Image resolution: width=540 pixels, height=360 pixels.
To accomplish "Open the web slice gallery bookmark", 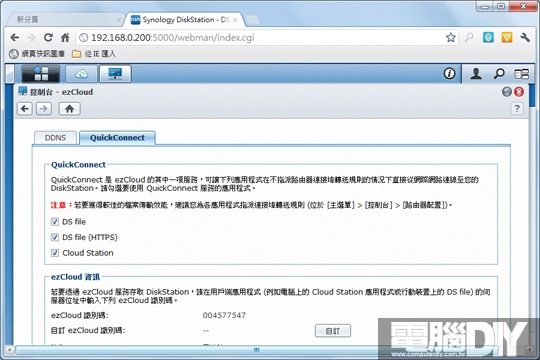I will point(37,54).
